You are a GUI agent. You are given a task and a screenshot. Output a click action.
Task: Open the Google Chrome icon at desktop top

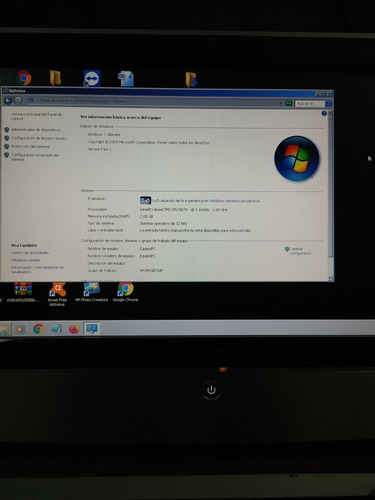[24, 78]
